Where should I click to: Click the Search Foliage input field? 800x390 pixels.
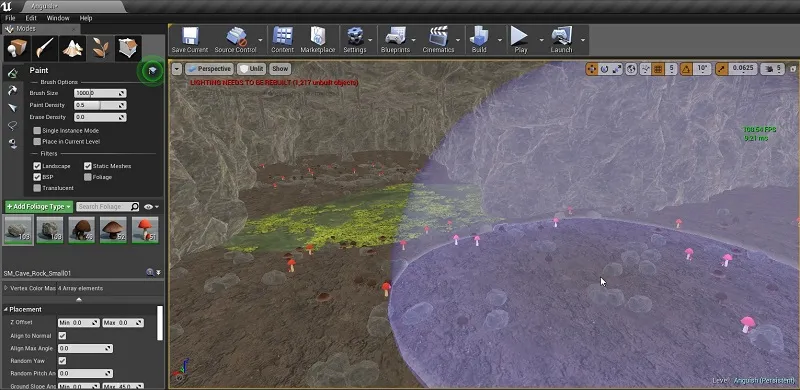(x=107, y=206)
